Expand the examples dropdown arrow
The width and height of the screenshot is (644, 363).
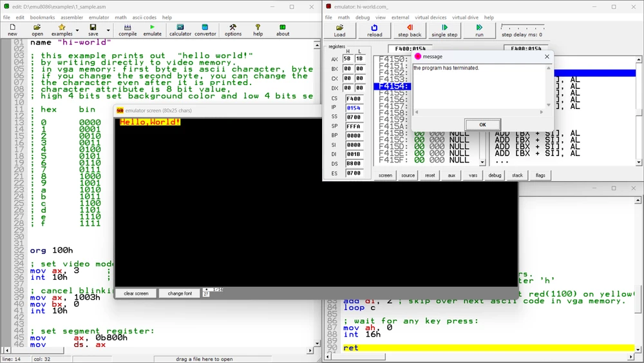pyautogui.click(x=77, y=30)
